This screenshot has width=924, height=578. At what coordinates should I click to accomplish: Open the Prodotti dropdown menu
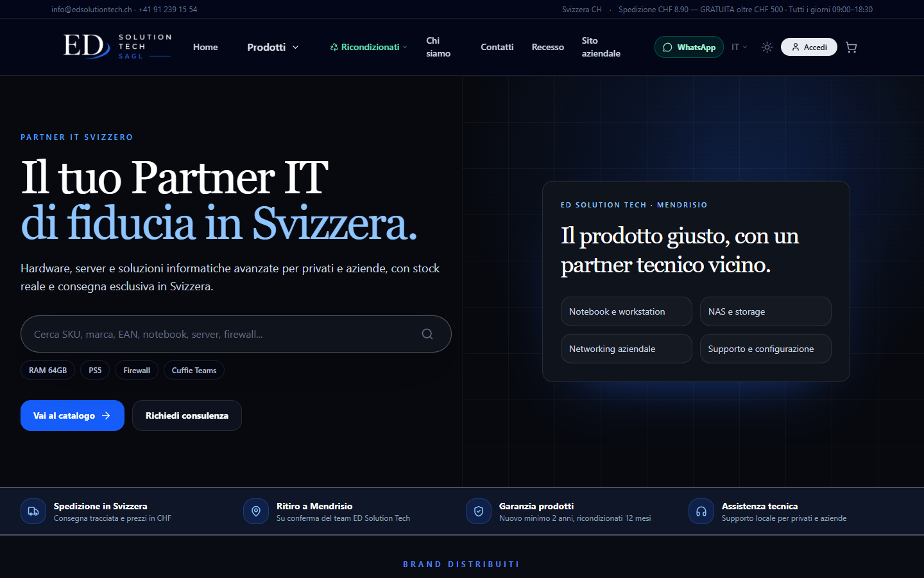(273, 47)
